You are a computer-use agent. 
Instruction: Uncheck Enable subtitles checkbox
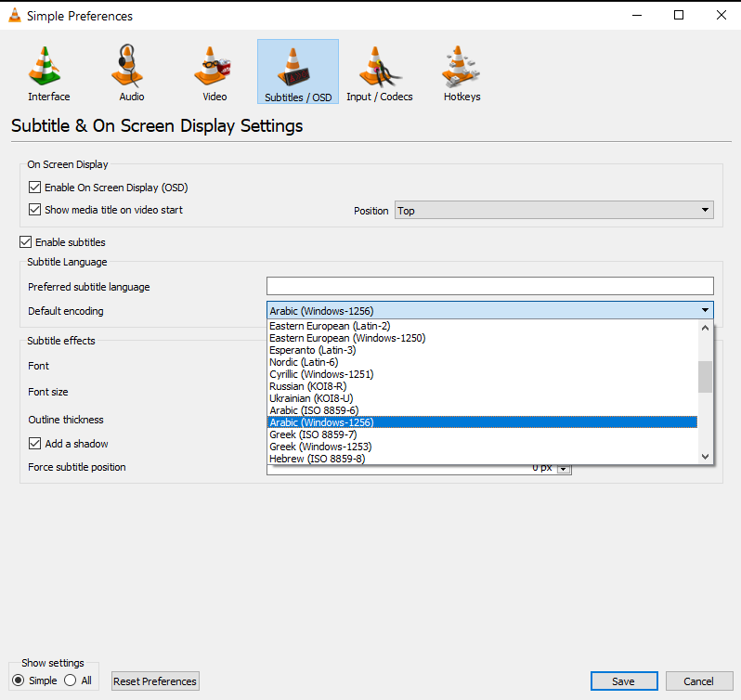click(x=25, y=242)
